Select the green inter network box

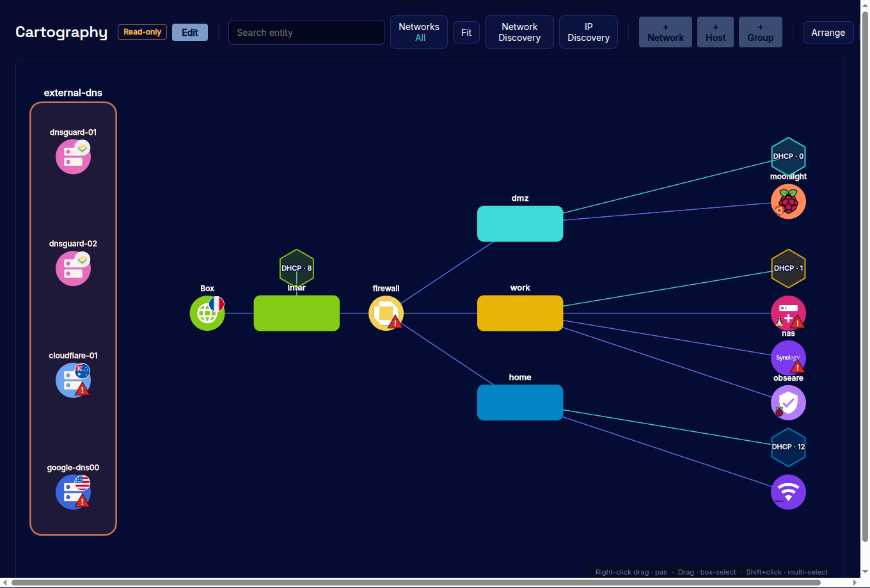click(x=297, y=314)
